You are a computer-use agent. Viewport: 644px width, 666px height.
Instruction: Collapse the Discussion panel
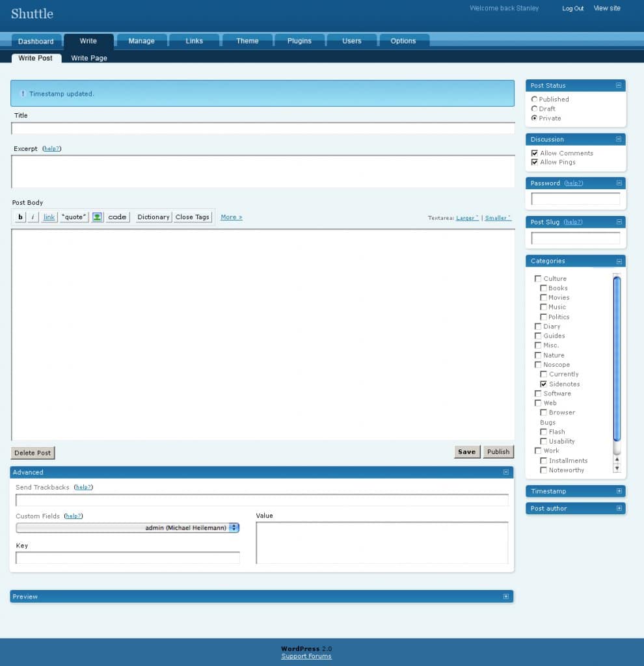point(619,139)
